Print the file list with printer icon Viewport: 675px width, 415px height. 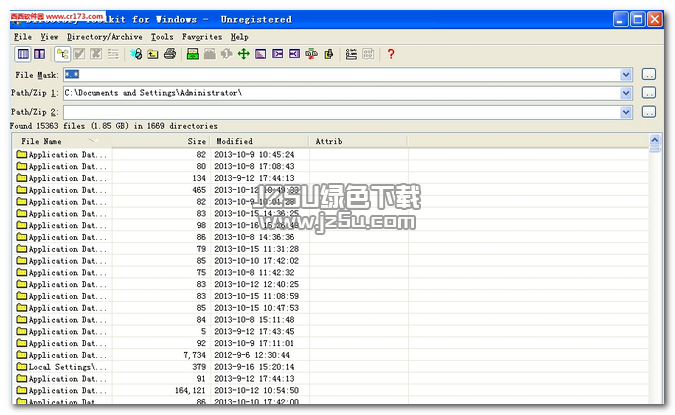point(170,54)
